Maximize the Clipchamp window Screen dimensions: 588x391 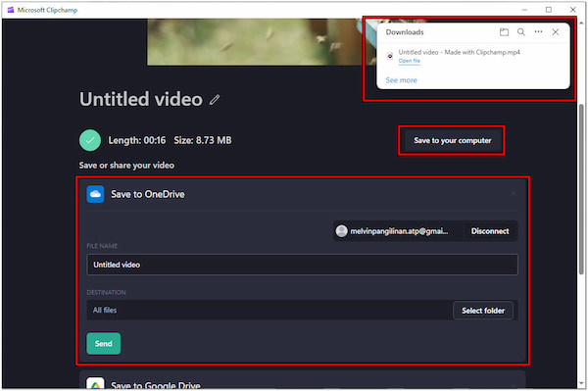tap(549, 10)
